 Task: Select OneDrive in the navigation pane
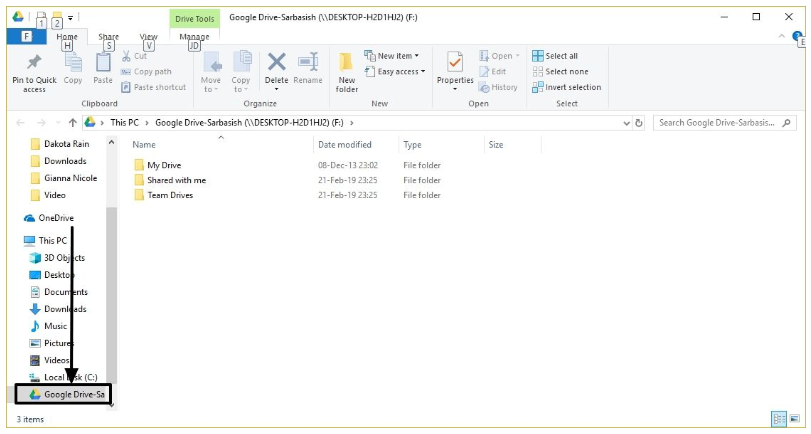(49, 218)
